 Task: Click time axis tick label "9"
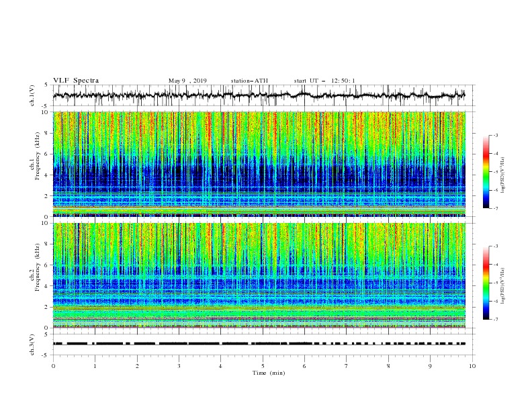coord(430,366)
